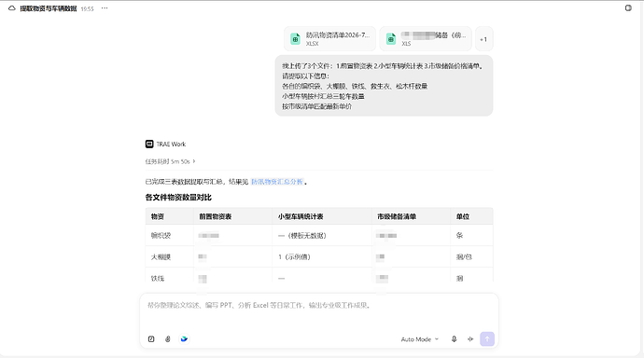This screenshot has height=358, width=644.
Task: Click the sparkle enhance prompt icon
Action: (x=470, y=339)
